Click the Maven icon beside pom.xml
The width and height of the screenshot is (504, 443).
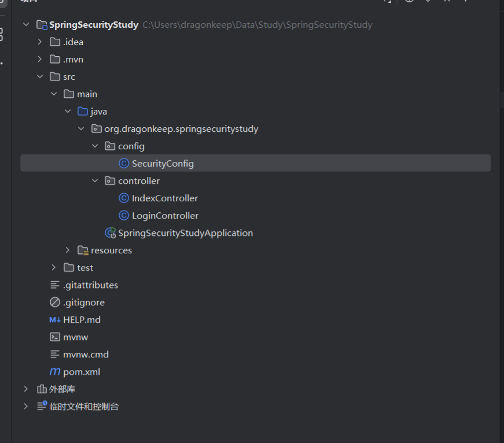55,372
